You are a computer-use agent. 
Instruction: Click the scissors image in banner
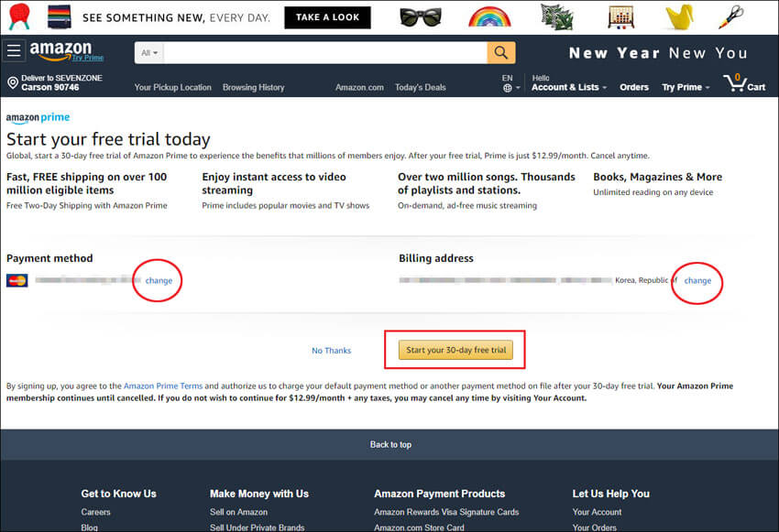click(730, 16)
